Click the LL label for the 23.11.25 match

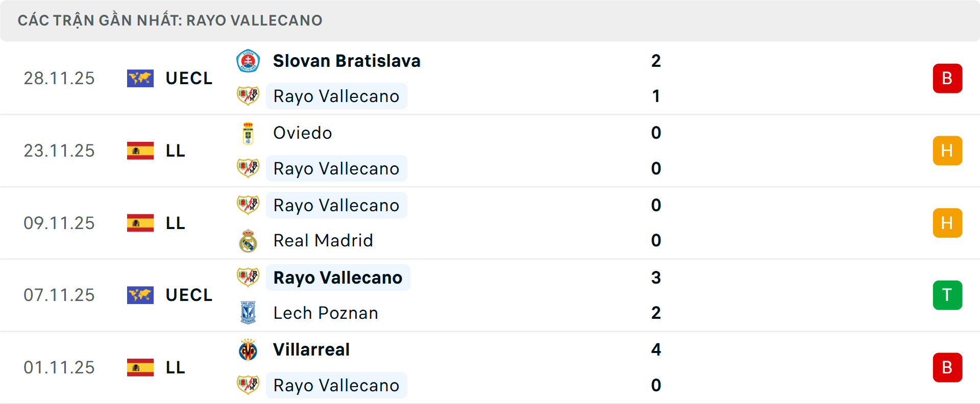click(x=175, y=150)
